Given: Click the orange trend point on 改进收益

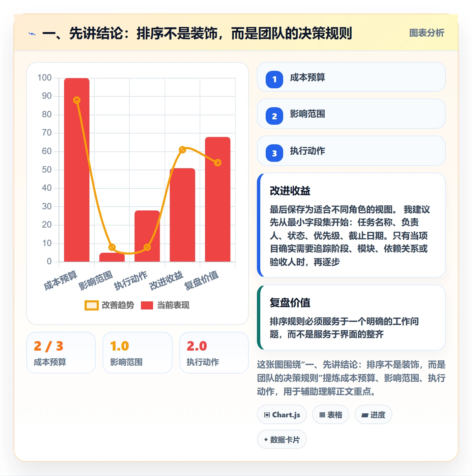Looking at the screenshot, I should coord(182,150).
